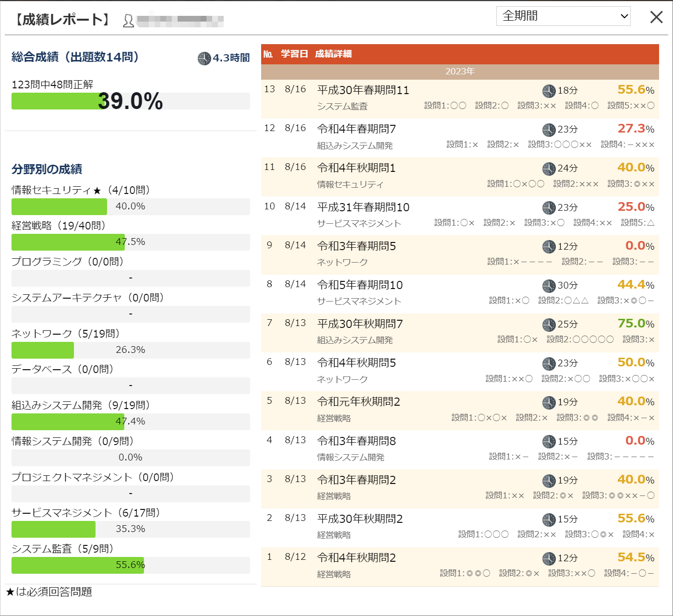Click clock icon in 平成31年春期問10 row
The width and height of the screenshot is (673, 616).
(549, 208)
